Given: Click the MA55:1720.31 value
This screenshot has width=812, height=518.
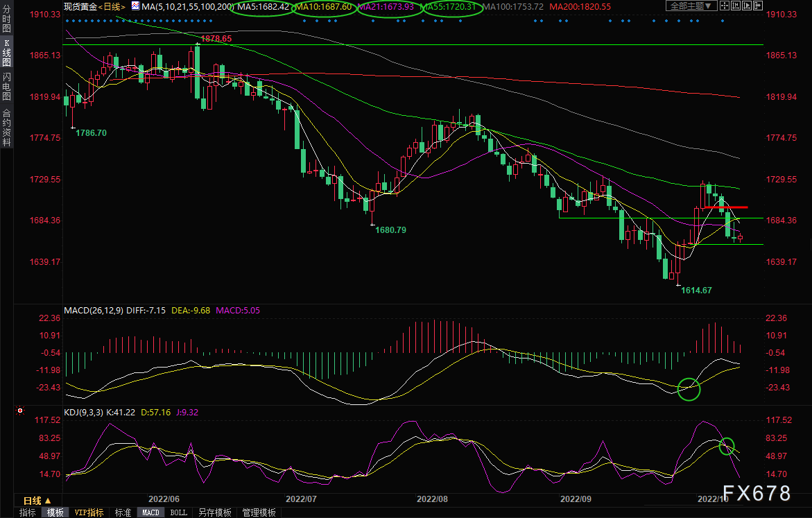Looking at the screenshot, I should point(449,7).
